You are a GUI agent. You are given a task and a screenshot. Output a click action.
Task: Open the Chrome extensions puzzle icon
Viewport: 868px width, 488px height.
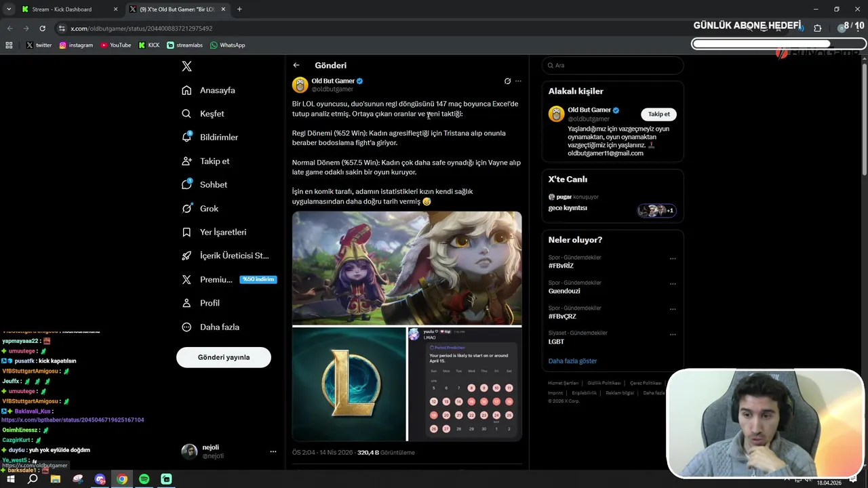click(x=817, y=28)
